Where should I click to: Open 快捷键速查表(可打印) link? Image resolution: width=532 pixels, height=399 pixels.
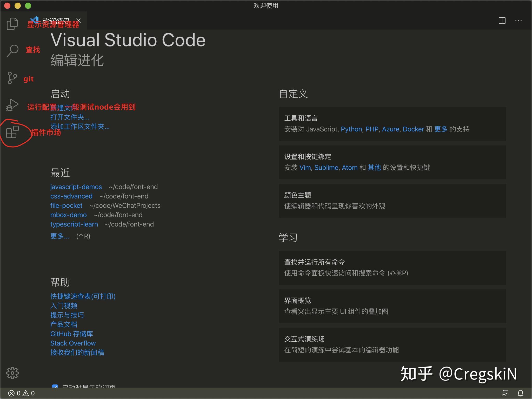click(x=83, y=296)
